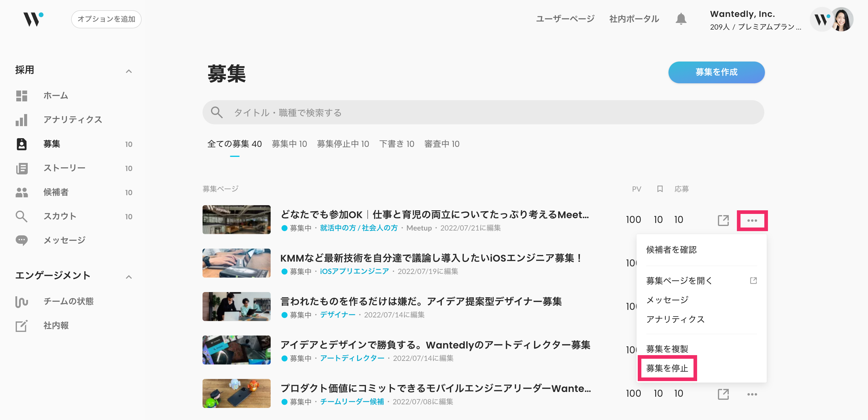Switch to the 全ての募集 40 tab

234,144
